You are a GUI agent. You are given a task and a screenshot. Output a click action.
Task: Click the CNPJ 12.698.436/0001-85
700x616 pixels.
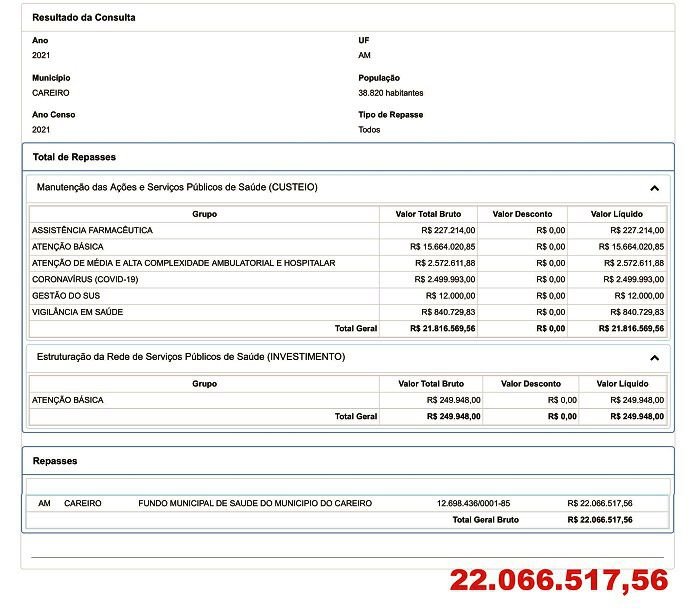pos(473,503)
